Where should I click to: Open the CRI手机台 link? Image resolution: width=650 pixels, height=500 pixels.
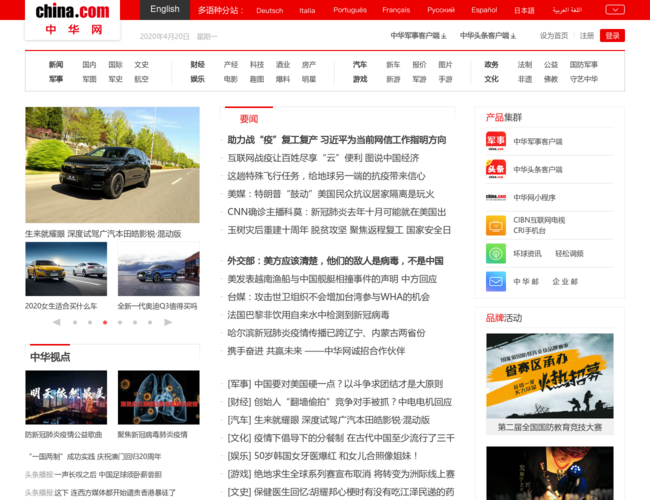pyautogui.click(x=529, y=231)
